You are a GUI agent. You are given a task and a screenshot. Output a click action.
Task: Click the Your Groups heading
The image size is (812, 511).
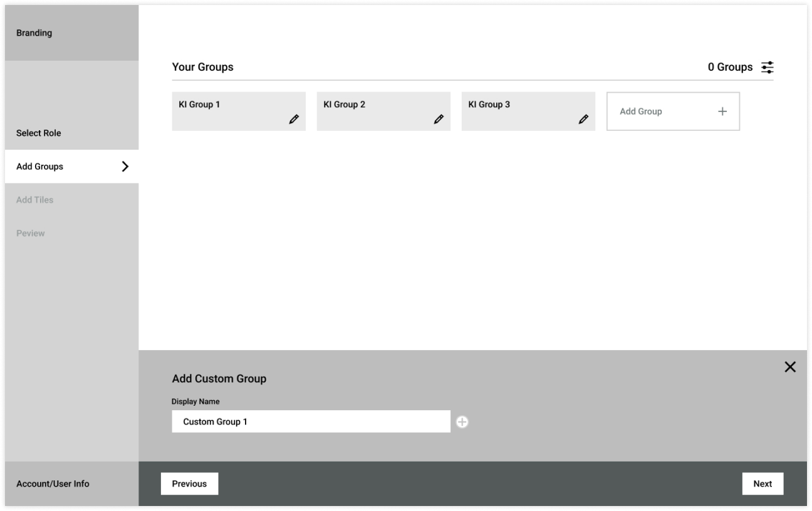pyautogui.click(x=202, y=67)
